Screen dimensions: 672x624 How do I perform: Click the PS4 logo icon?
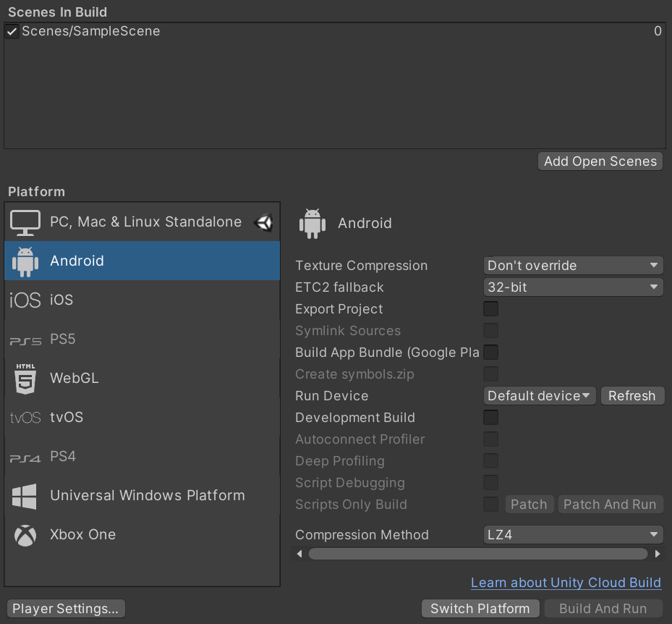click(25, 458)
